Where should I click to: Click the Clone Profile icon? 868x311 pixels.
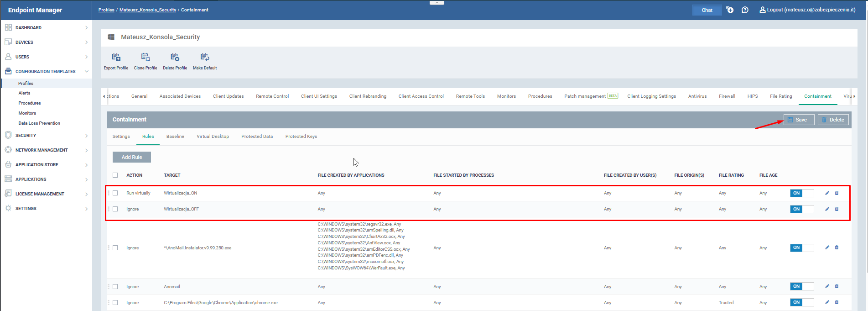click(x=146, y=58)
